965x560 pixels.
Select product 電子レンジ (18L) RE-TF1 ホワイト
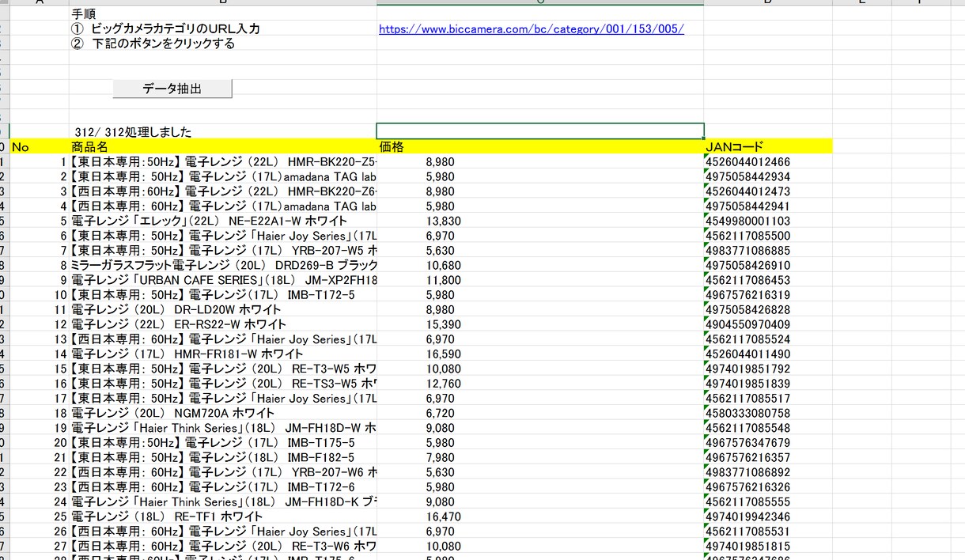pos(223,516)
